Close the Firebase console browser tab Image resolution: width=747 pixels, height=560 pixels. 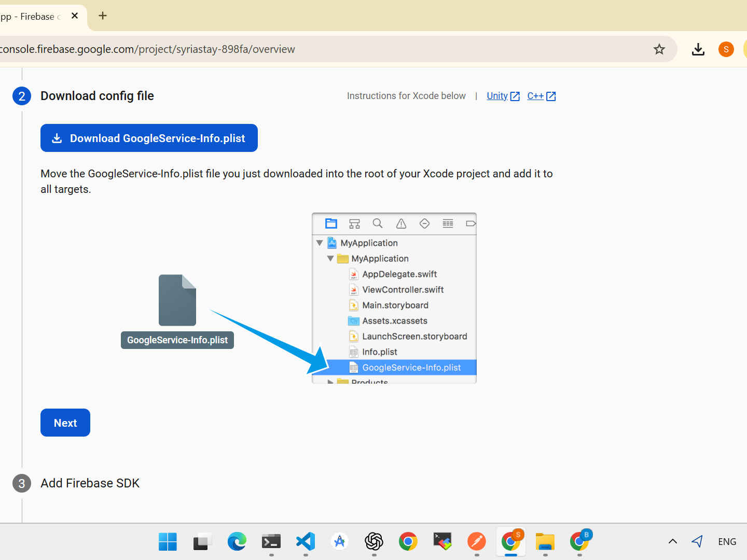[75, 16]
